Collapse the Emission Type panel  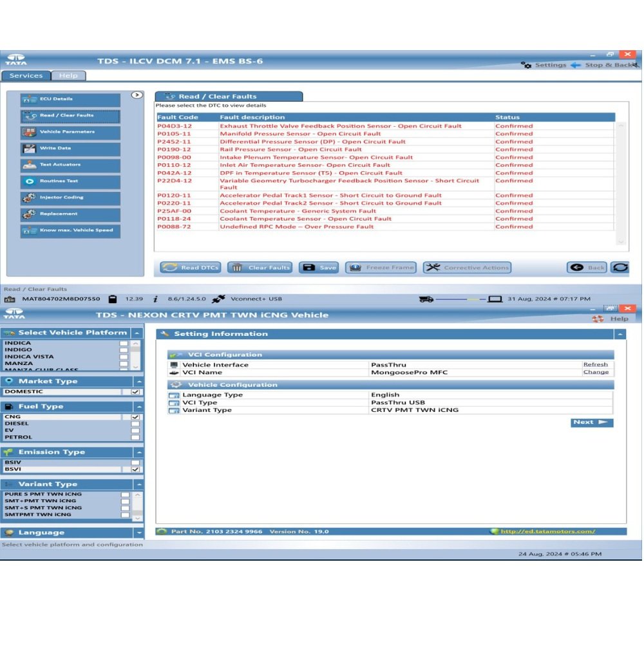point(139,453)
